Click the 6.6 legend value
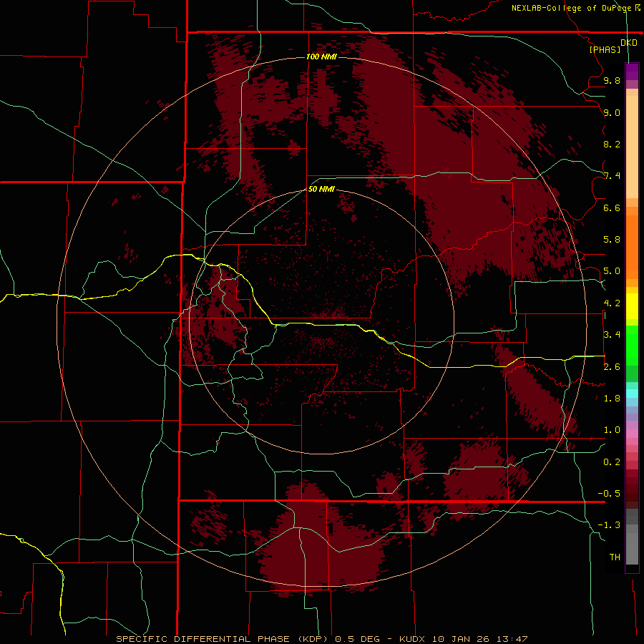The image size is (644, 644). click(x=612, y=208)
